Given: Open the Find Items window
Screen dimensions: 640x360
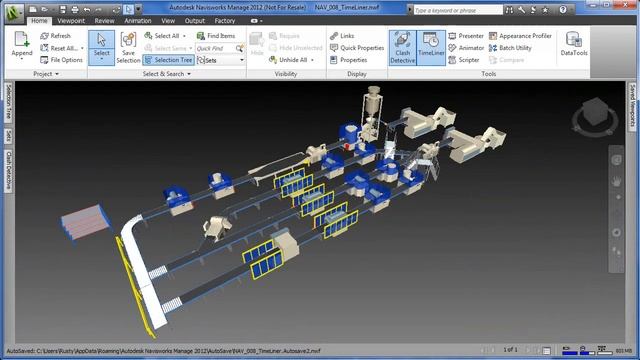Looking at the screenshot, I should click(x=216, y=36).
